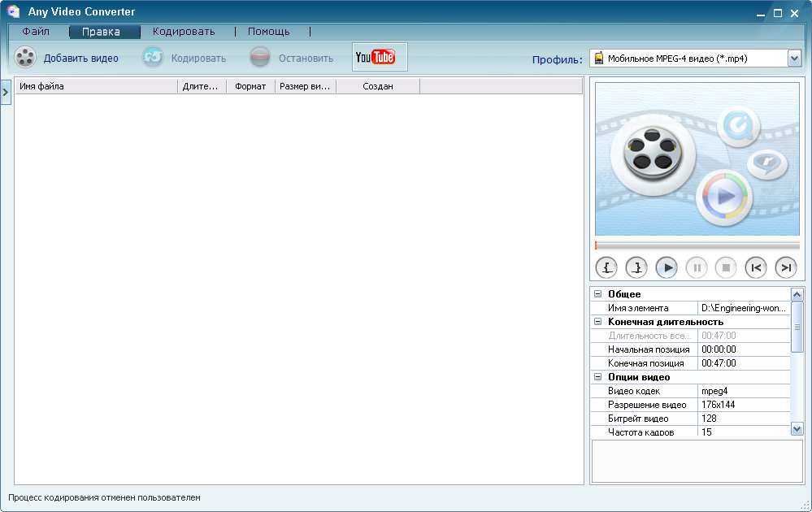Set start point with left brace button
The image size is (812, 512).
[606, 267]
